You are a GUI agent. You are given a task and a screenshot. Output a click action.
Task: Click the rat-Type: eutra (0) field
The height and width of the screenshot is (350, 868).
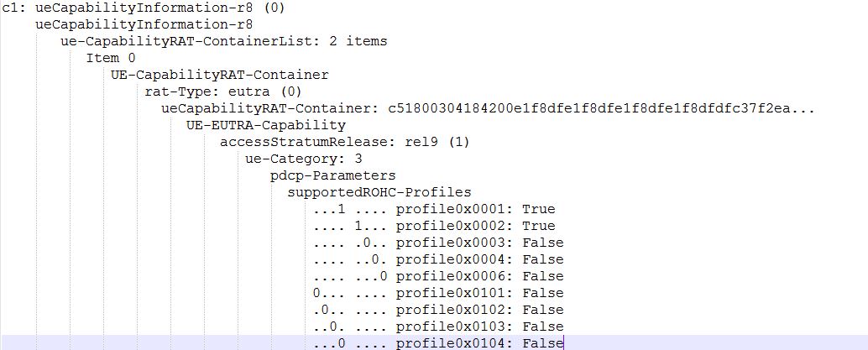(222, 91)
